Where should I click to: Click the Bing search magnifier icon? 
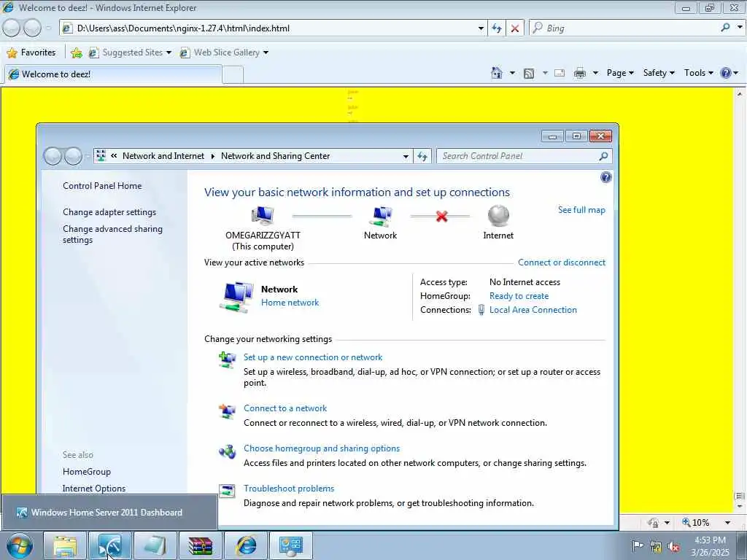(725, 28)
